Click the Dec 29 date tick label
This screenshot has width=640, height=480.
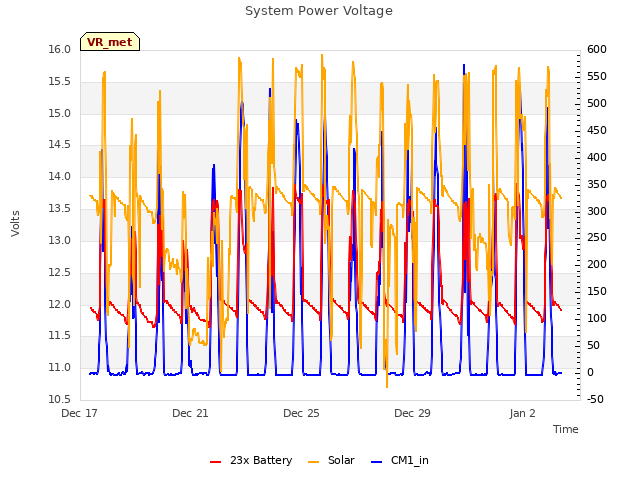tap(412, 413)
